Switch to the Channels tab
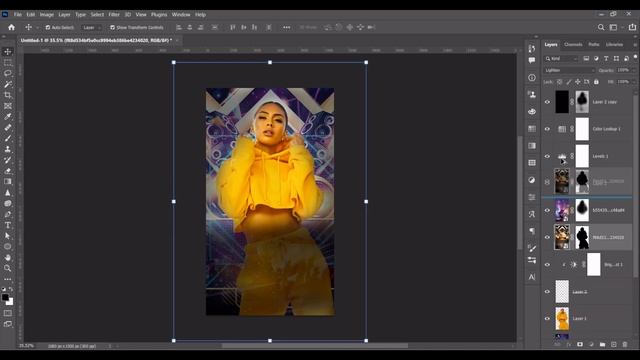The width and height of the screenshot is (640, 360). pyautogui.click(x=573, y=44)
